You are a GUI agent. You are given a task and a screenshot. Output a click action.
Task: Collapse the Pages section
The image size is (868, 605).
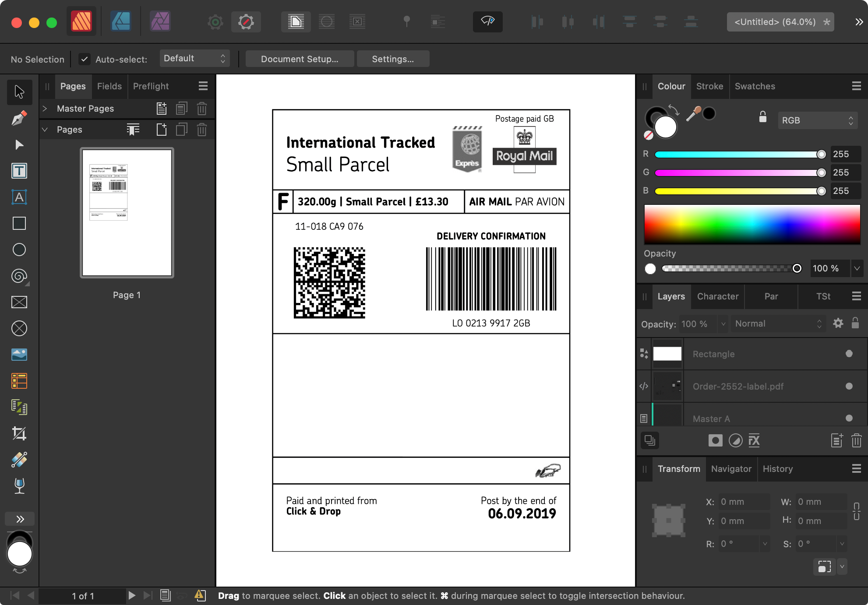[45, 130]
